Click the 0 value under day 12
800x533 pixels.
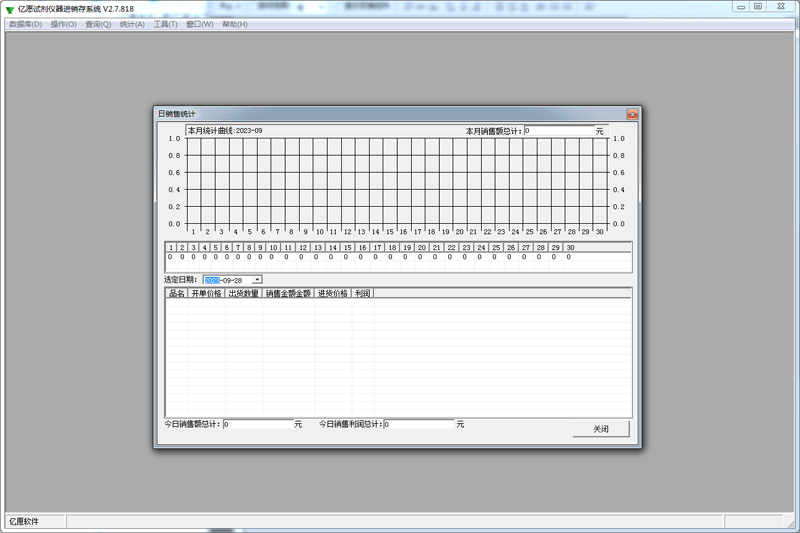pyautogui.click(x=301, y=257)
